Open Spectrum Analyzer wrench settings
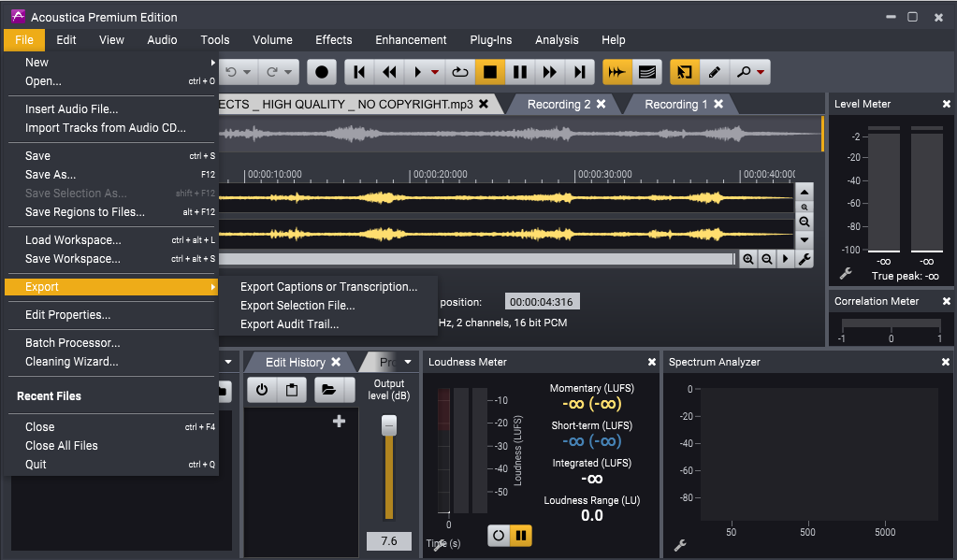 [680, 545]
